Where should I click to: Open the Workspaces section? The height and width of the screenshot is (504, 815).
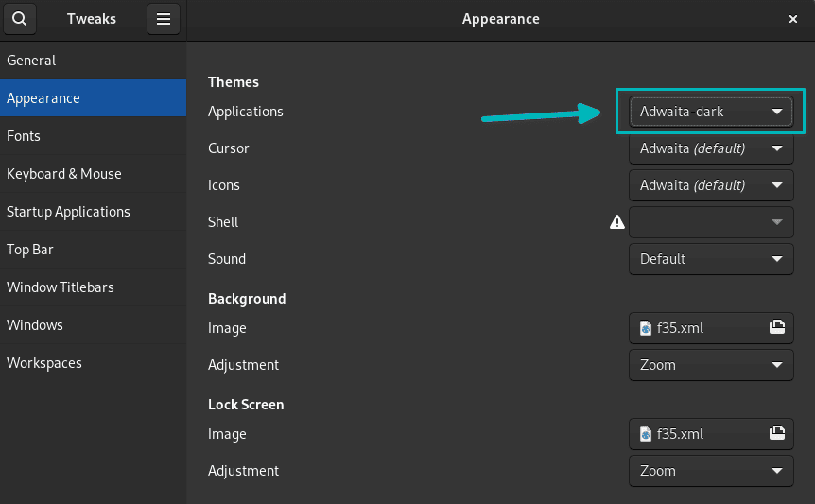pos(93,363)
